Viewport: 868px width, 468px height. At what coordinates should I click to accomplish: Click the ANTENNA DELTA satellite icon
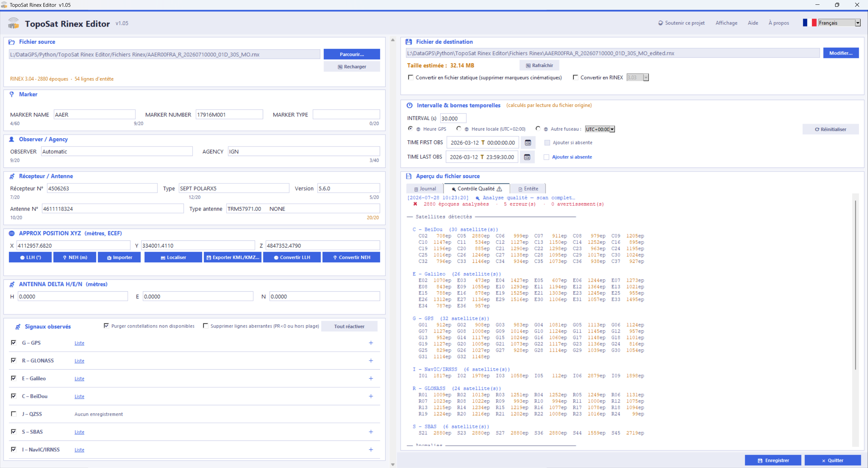[12, 284]
